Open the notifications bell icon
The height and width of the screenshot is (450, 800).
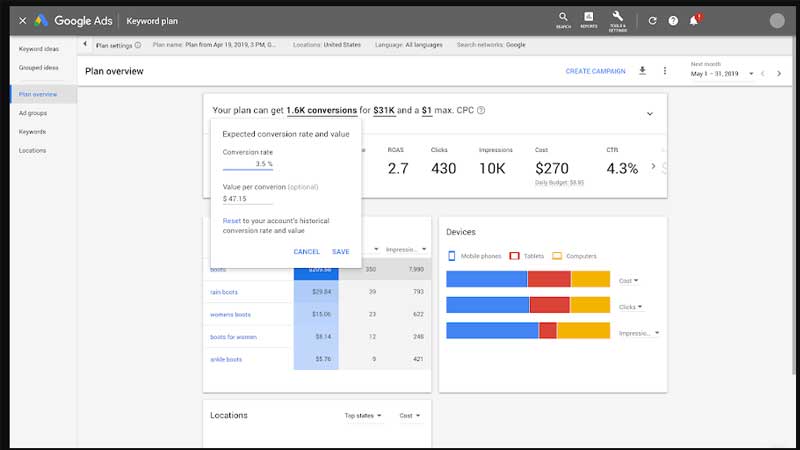tap(694, 20)
